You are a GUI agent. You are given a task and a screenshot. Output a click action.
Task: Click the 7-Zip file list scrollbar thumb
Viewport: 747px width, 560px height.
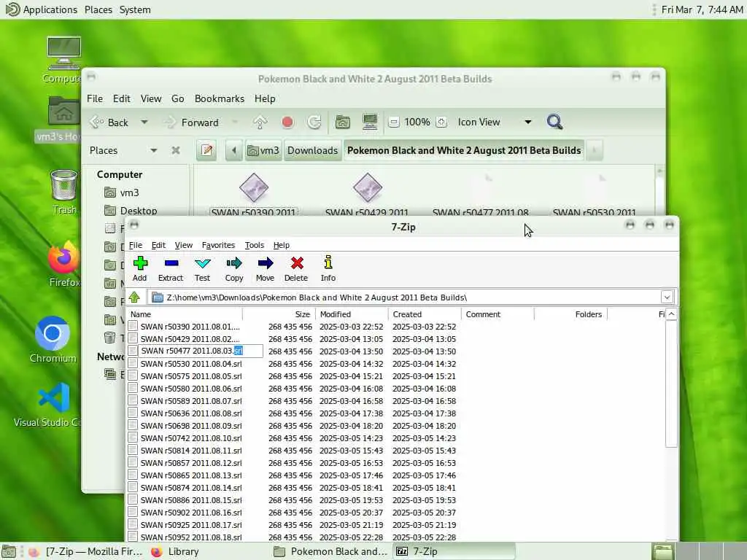coord(671,384)
